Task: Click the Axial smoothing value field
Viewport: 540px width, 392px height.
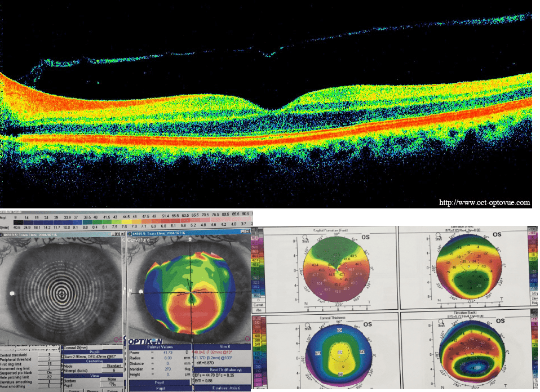Action: point(49,386)
